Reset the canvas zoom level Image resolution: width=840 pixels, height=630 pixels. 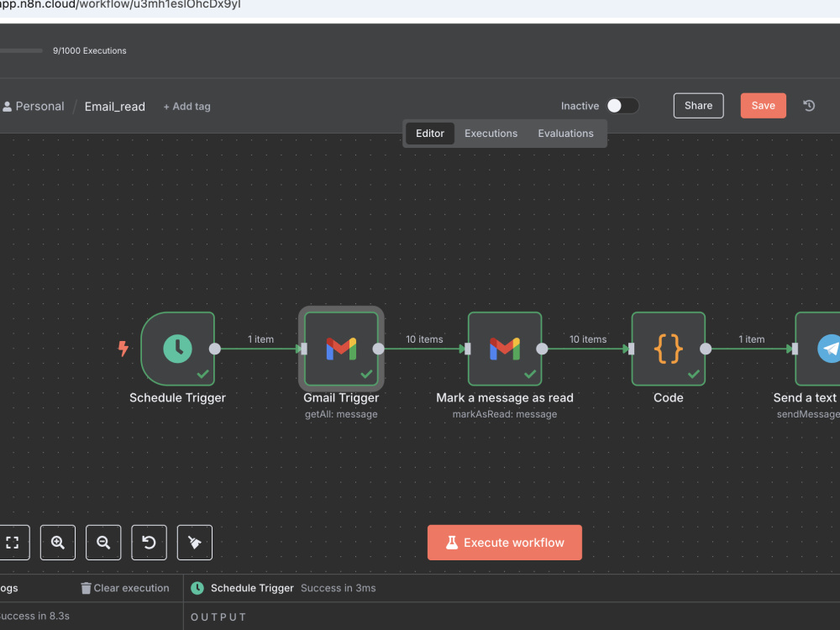click(x=149, y=542)
